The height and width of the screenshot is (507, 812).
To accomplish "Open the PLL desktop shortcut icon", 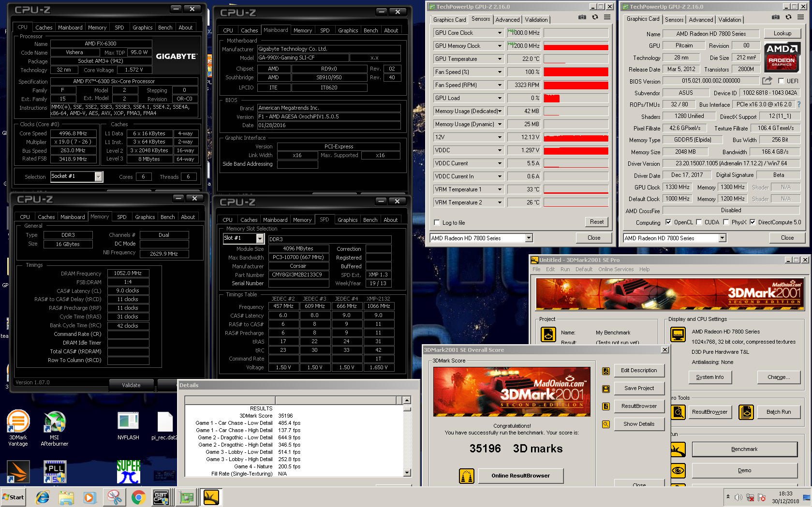I will [x=55, y=471].
